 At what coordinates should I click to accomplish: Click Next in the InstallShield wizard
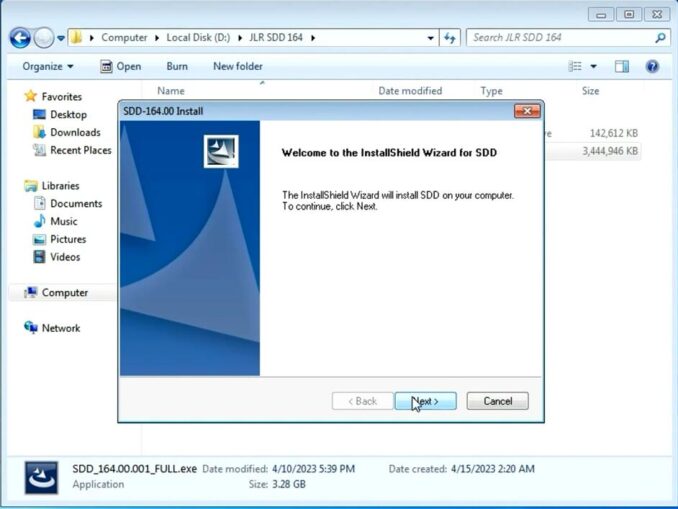425,401
